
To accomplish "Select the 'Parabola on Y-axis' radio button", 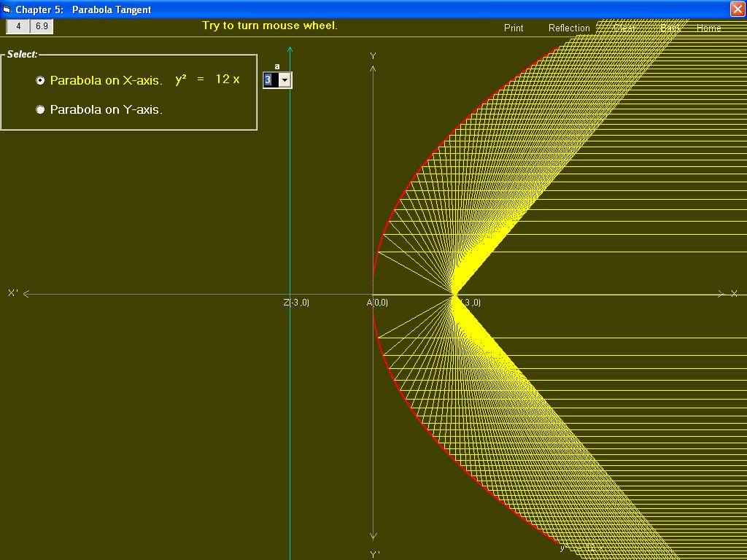I will (x=41, y=109).
